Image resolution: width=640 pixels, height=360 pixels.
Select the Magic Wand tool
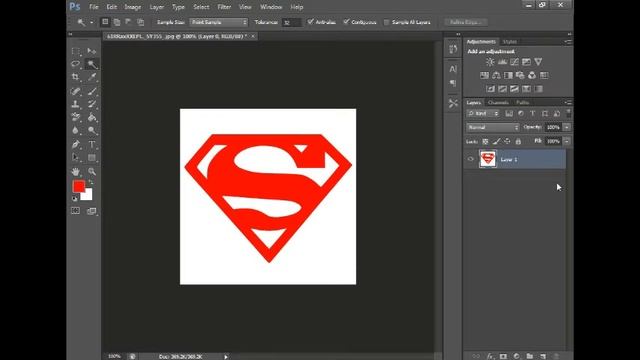click(x=92, y=64)
